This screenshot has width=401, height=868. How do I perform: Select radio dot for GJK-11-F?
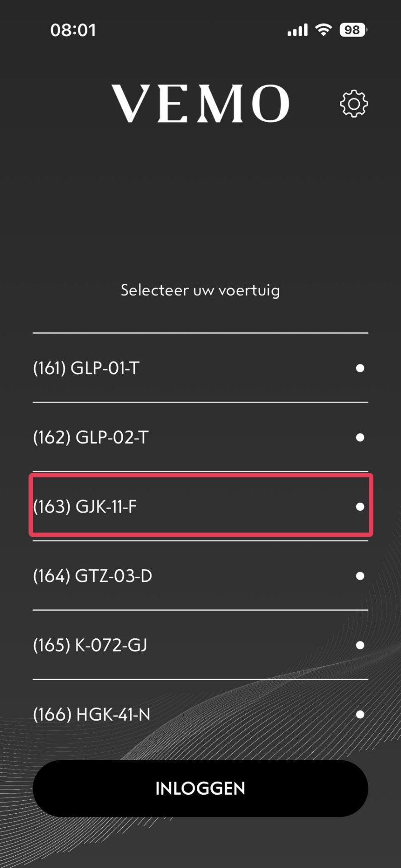pyautogui.click(x=360, y=507)
